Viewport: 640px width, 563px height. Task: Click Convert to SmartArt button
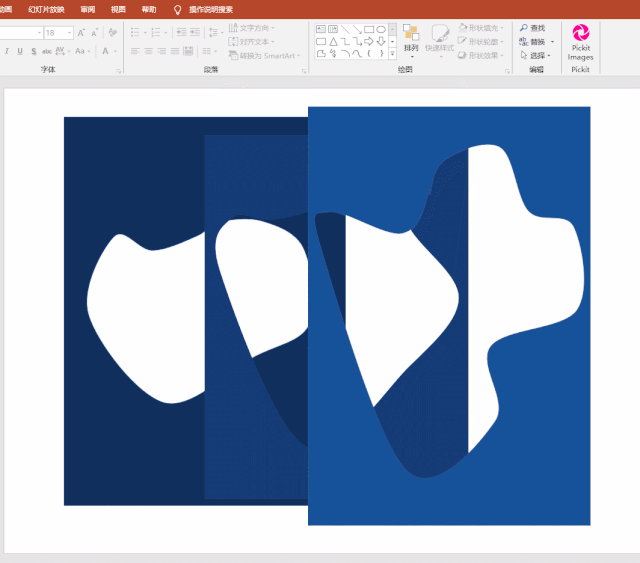tap(264, 56)
